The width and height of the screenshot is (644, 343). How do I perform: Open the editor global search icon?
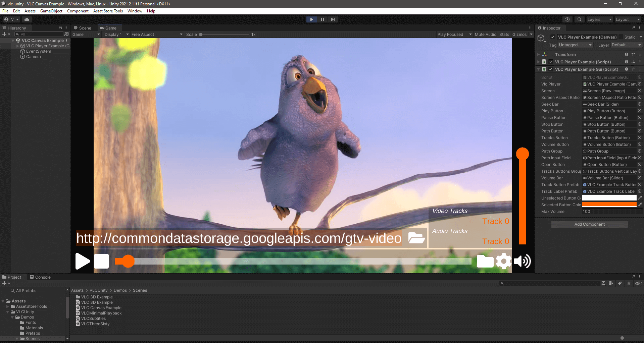579,19
